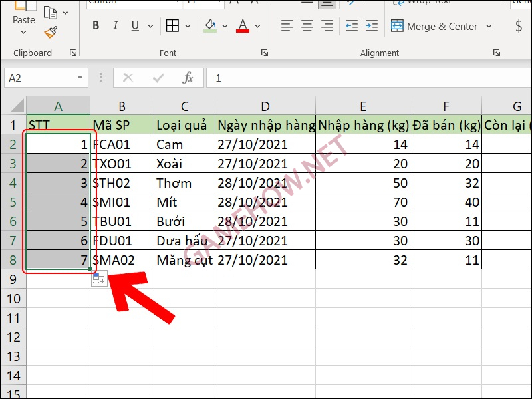Viewport: 532px width, 399px height.
Task: Click the Insert Function fx button
Action: pyautogui.click(x=188, y=77)
